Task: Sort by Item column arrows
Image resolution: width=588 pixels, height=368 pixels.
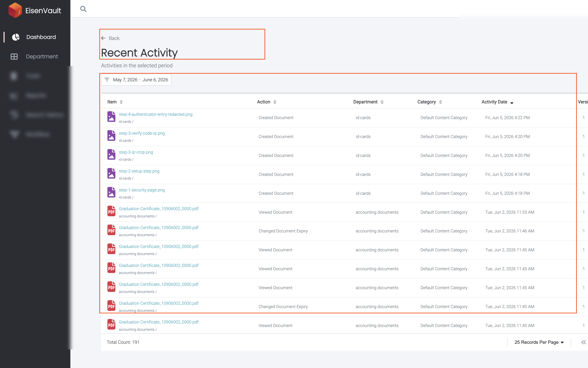Action: (x=121, y=102)
